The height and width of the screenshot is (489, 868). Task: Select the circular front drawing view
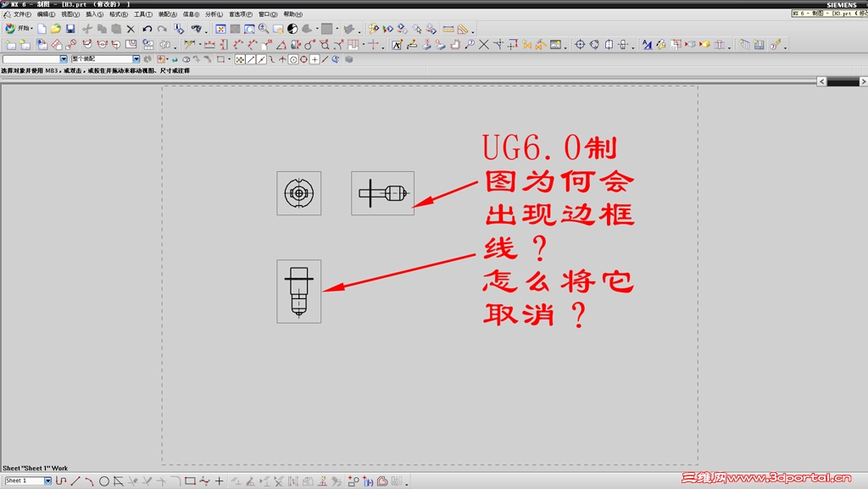299,193
